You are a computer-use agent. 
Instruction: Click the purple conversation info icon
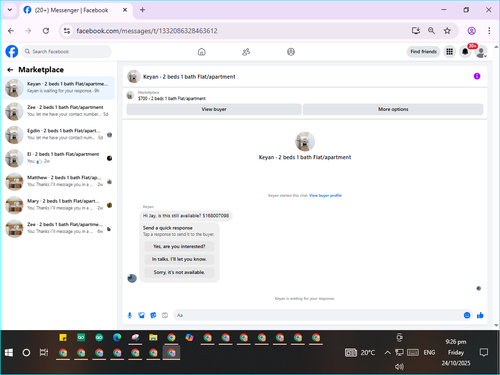pos(477,76)
